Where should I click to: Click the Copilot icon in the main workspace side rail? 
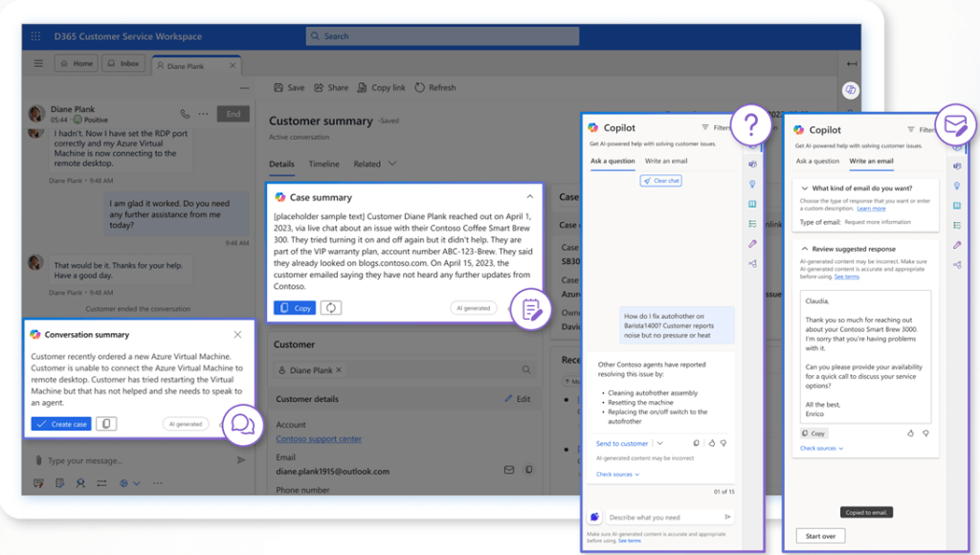tap(851, 90)
